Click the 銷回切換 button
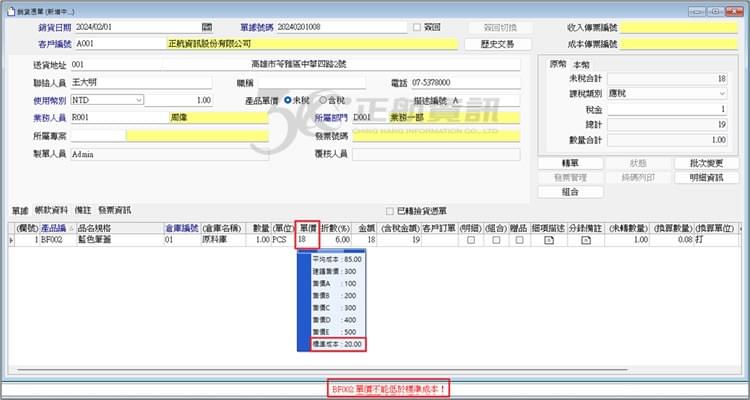Viewport: 750px width, 400px height. coord(500,27)
